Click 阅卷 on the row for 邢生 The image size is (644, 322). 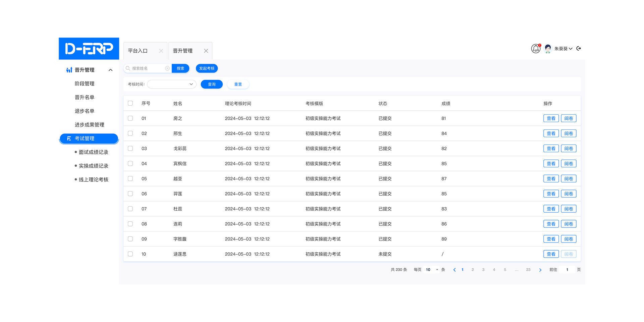click(569, 133)
